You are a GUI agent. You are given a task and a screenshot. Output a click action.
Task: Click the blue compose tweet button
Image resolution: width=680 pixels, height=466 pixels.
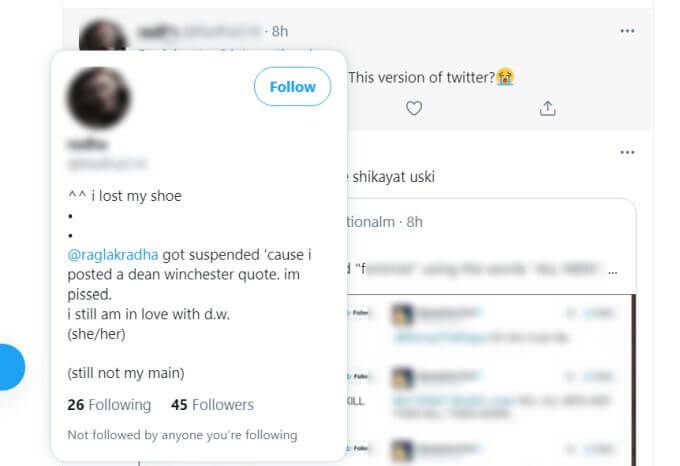[10, 367]
